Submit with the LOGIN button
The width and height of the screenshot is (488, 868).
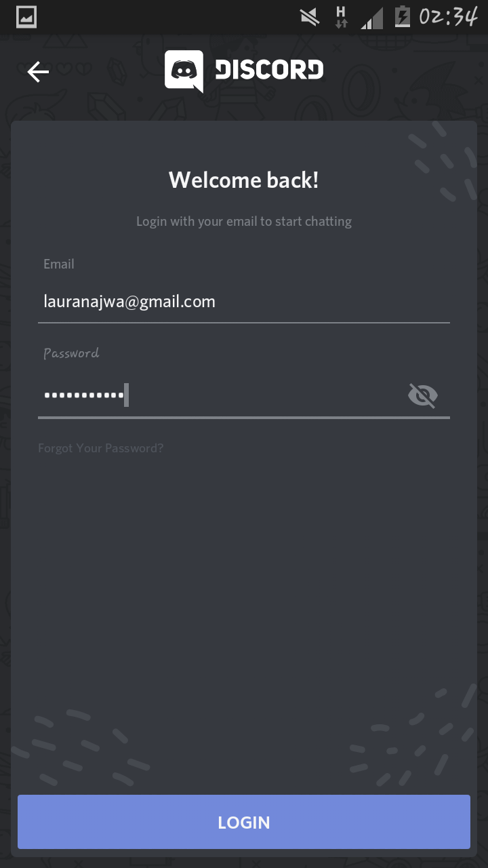(244, 822)
